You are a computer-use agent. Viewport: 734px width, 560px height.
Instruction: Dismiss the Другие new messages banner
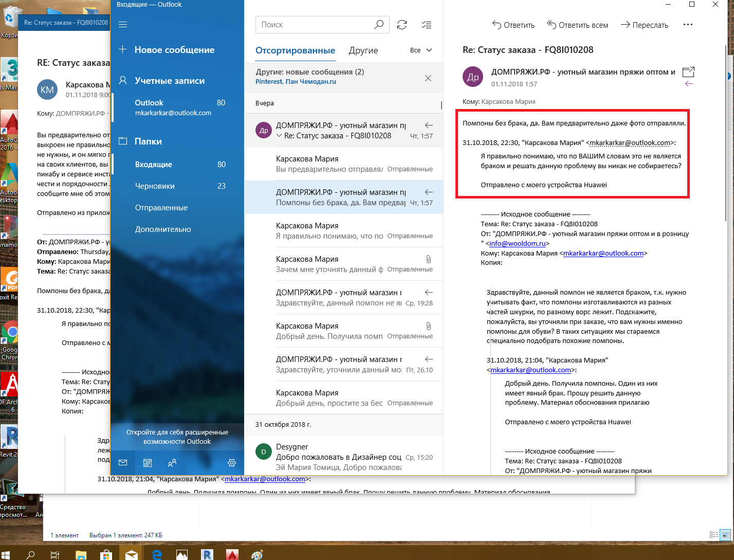[x=428, y=78]
